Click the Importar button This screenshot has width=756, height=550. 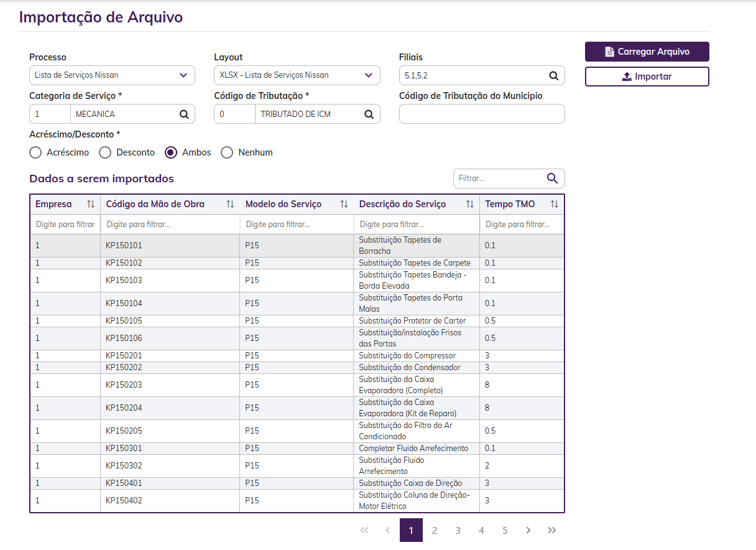coord(647,77)
